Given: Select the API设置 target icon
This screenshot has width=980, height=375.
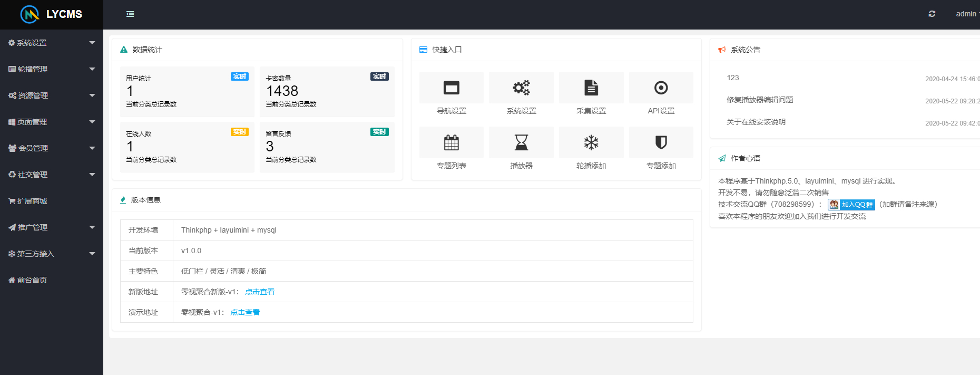Looking at the screenshot, I should [661, 88].
